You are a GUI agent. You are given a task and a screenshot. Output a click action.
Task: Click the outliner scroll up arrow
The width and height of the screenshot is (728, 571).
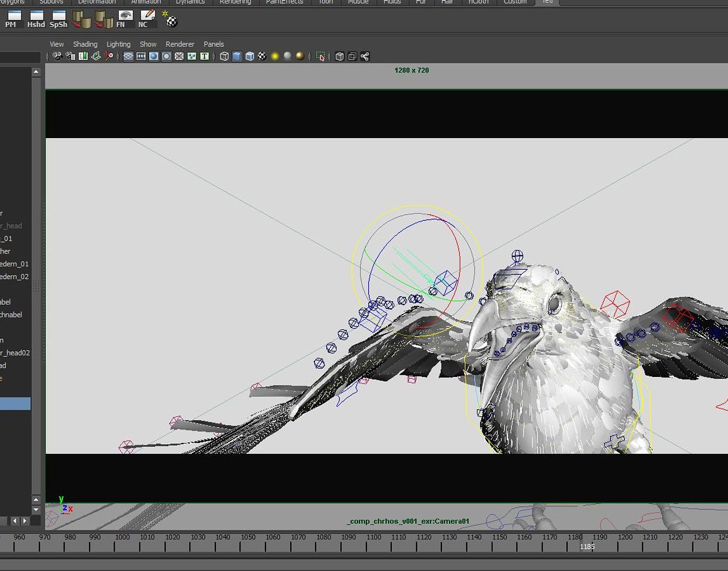36,72
